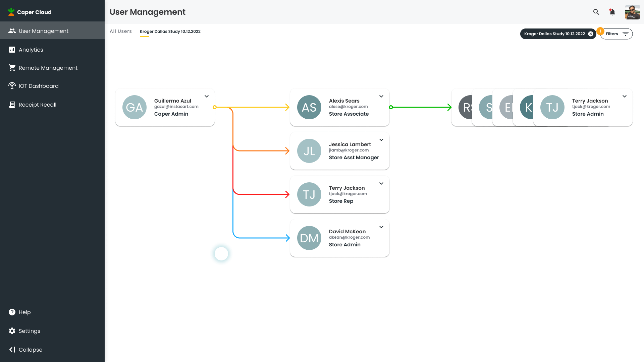This screenshot has height=362, width=644.
Task: Expand Guillermo Azul card chevron
Action: (x=207, y=96)
